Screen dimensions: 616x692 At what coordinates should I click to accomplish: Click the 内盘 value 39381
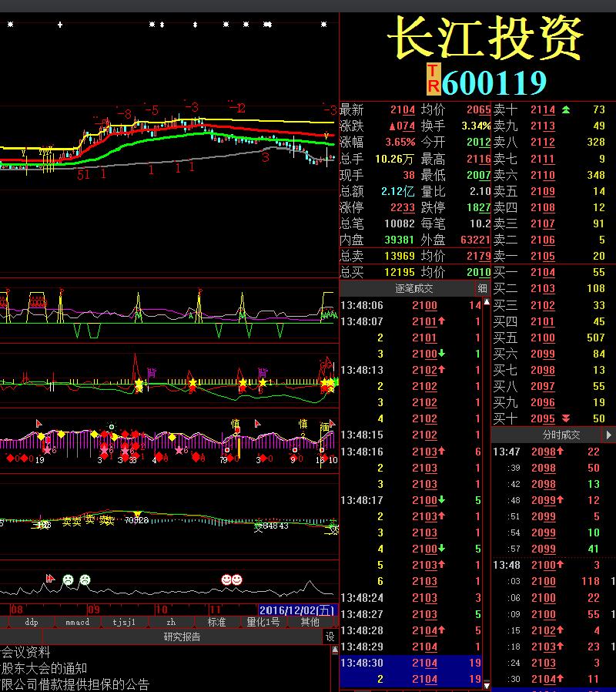click(400, 240)
